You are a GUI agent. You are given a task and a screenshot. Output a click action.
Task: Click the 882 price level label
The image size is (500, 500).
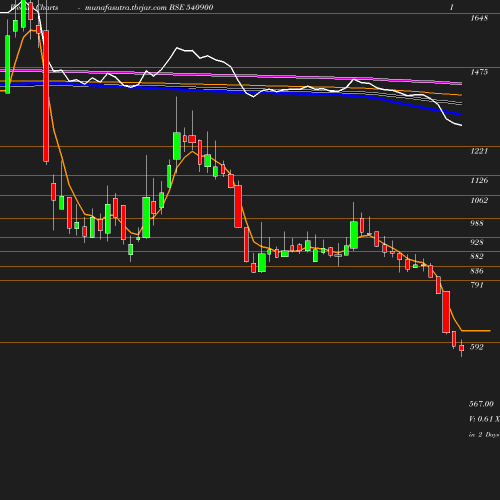click(x=477, y=256)
